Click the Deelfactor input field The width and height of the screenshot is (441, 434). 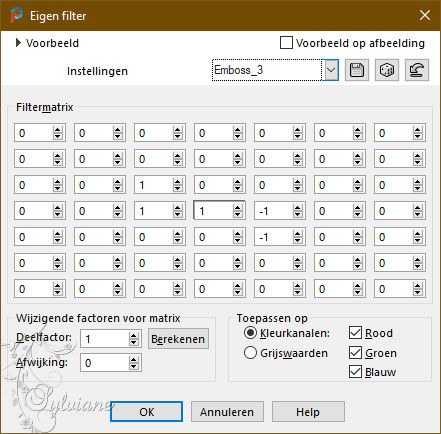[x=105, y=339]
